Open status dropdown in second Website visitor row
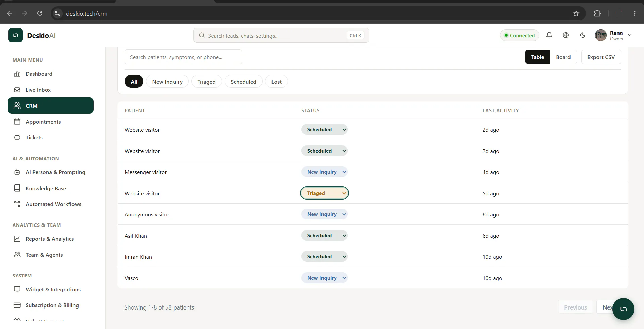Viewport: 644px width, 329px height. [x=324, y=151]
